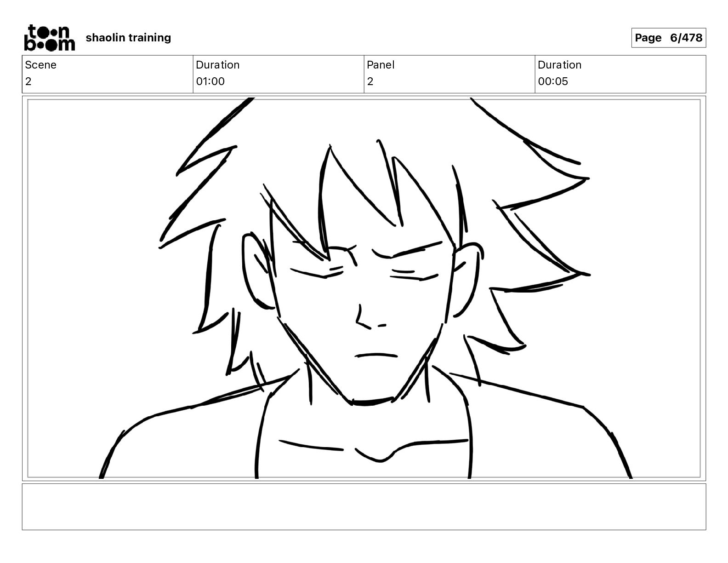Screen dimensions: 728x563
Task: Click the panel number 2 value
Action: point(370,81)
